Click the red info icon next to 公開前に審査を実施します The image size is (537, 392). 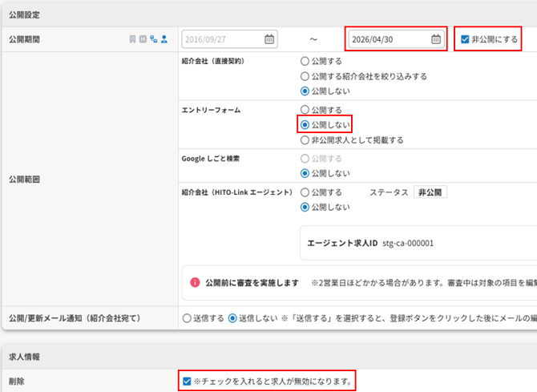tap(195, 282)
